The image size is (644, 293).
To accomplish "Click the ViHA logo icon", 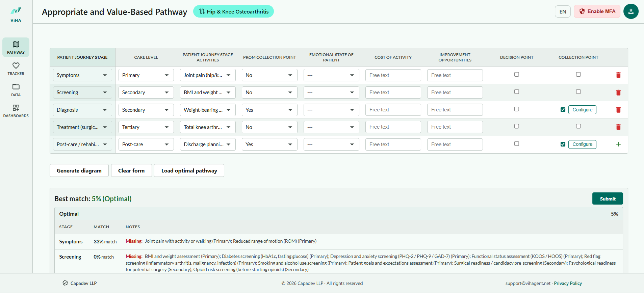I will tap(16, 11).
